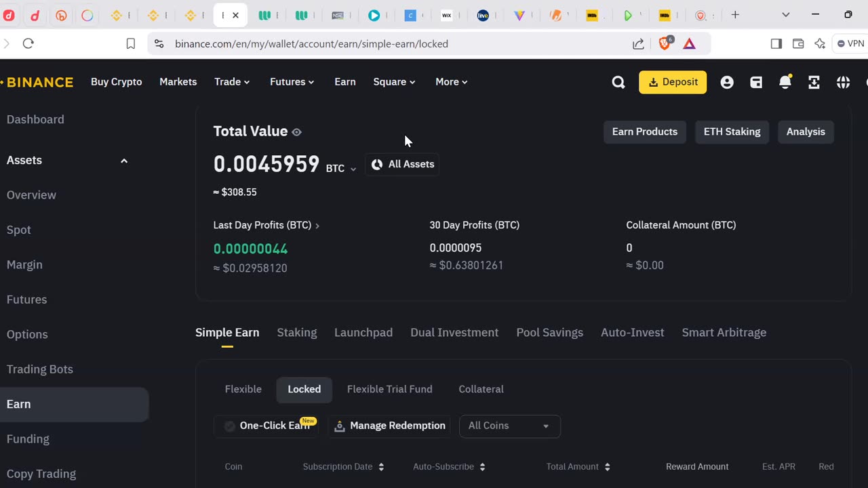The height and width of the screenshot is (488, 868).
Task: Click Manage Redemption button
Action: (x=390, y=426)
